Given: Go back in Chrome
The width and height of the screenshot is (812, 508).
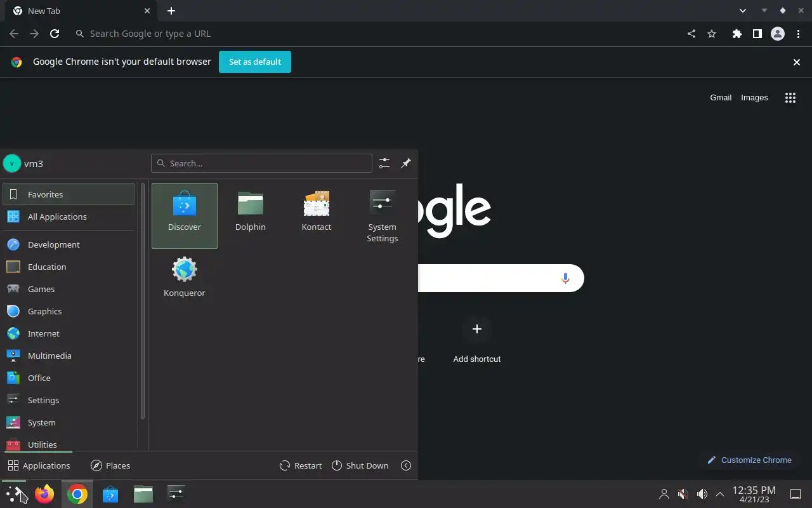Looking at the screenshot, I should click(x=14, y=34).
